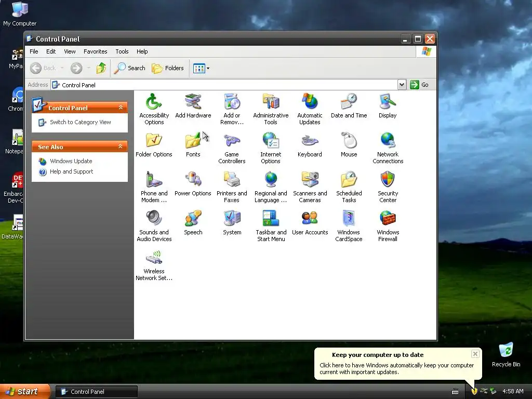The width and height of the screenshot is (532, 399).
Task: Select the Mouse icon
Action: click(349, 144)
